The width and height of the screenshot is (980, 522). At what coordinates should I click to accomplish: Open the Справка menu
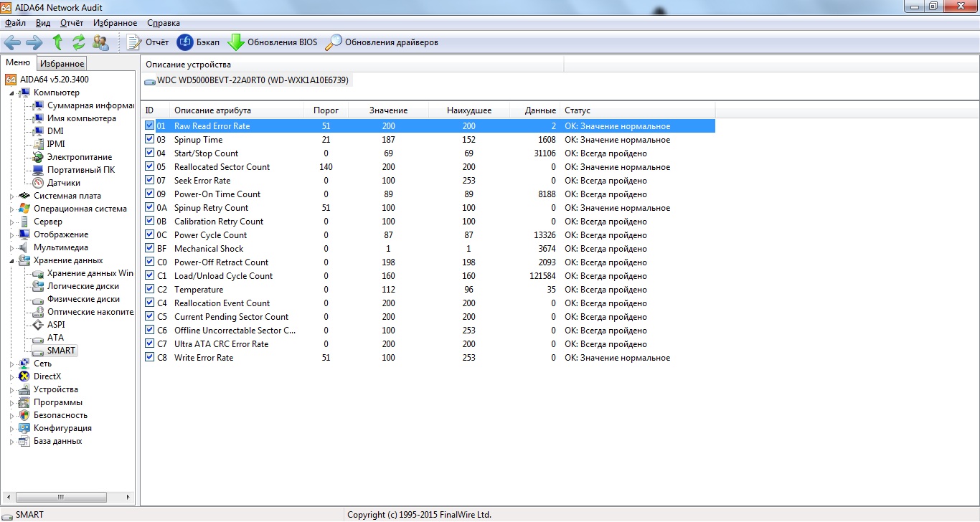tap(164, 23)
